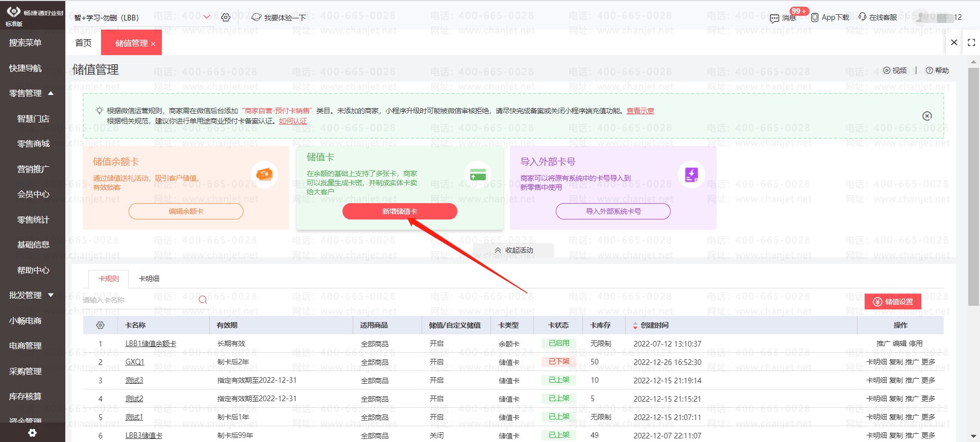Open 基础信息 in the sidebar

(x=33, y=245)
